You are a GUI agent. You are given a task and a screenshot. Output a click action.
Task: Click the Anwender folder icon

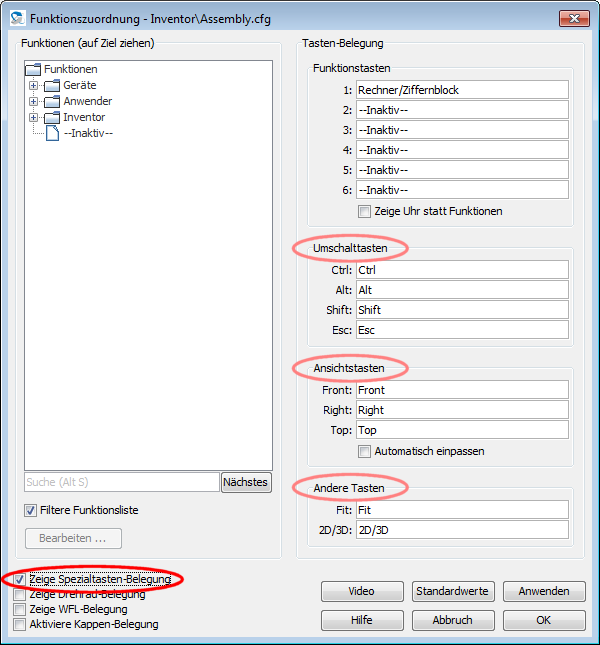[x=52, y=102]
